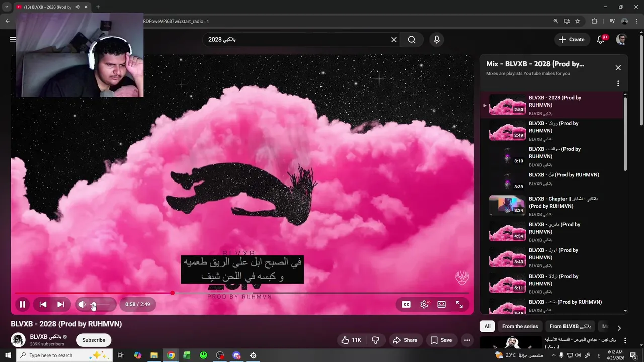
Task: Open the notifications bell
Action: coord(601,40)
